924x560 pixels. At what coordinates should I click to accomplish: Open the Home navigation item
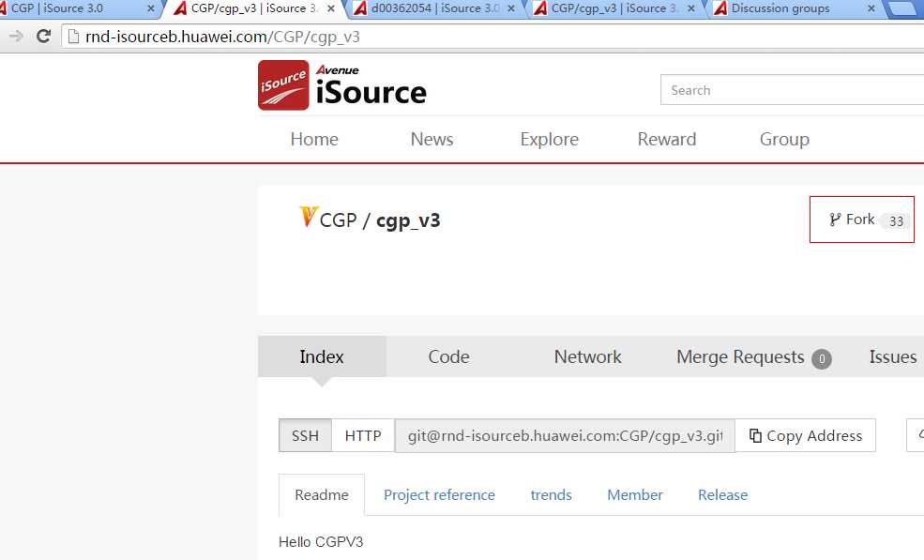(314, 139)
